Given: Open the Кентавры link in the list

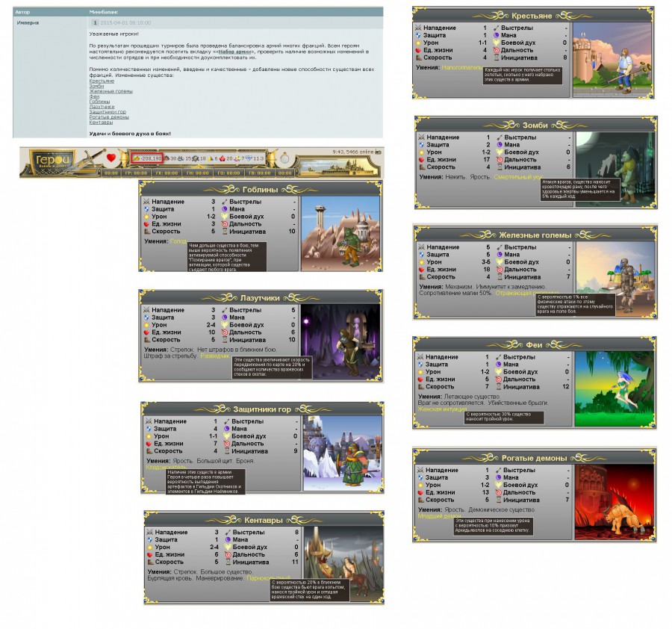Looking at the screenshot, I should (101, 123).
